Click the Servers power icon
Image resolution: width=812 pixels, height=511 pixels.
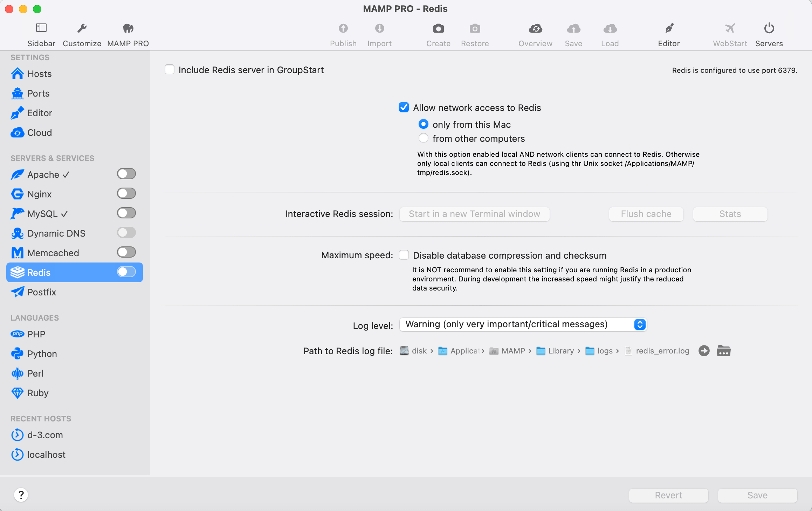pyautogui.click(x=769, y=28)
